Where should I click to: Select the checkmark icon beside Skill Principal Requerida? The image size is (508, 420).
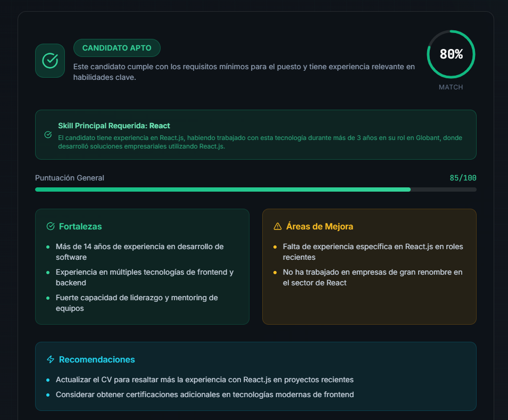coord(48,135)
